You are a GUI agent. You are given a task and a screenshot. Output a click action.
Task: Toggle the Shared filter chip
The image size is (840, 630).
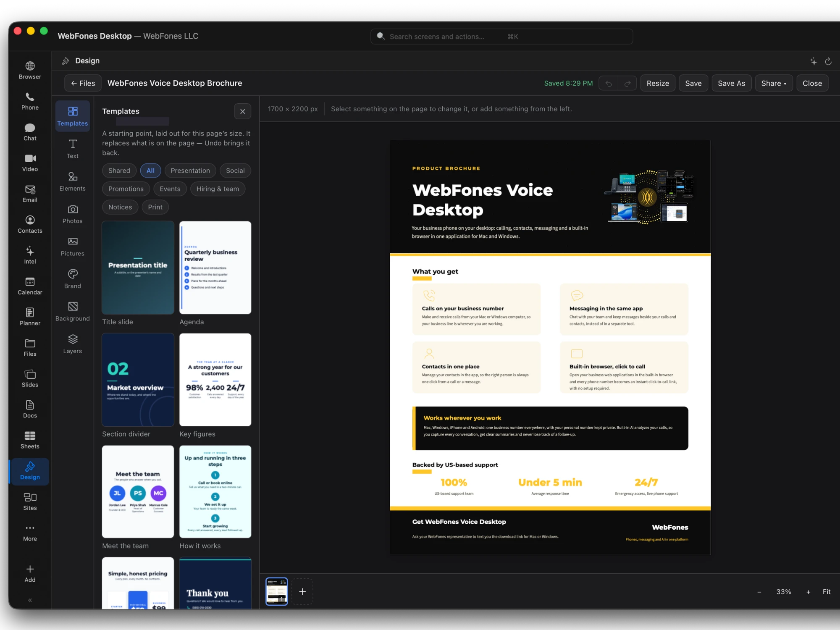tap(119, 171)
